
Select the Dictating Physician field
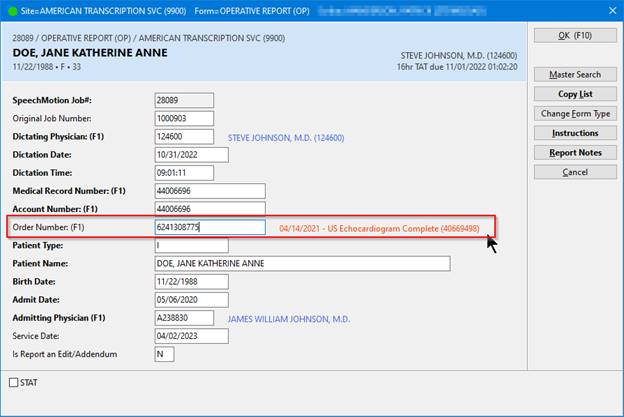point(184,136)
